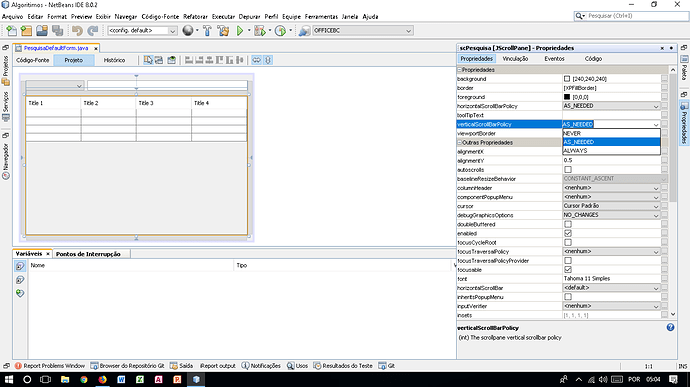Screen dimensions: 690x387
Task: Open the Refatorar menu
Action: (195, 16)
